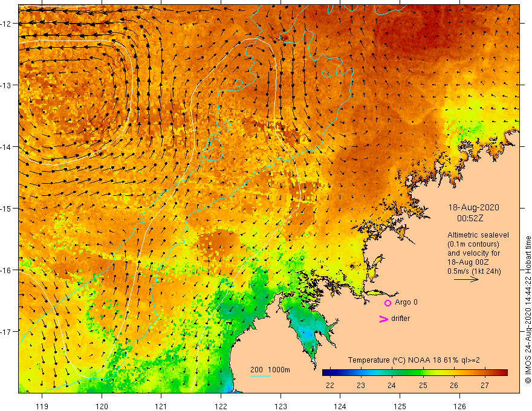Click the velocity scale arrow under 0.5m/s label

pyautogui.click(x=466, y=279)
